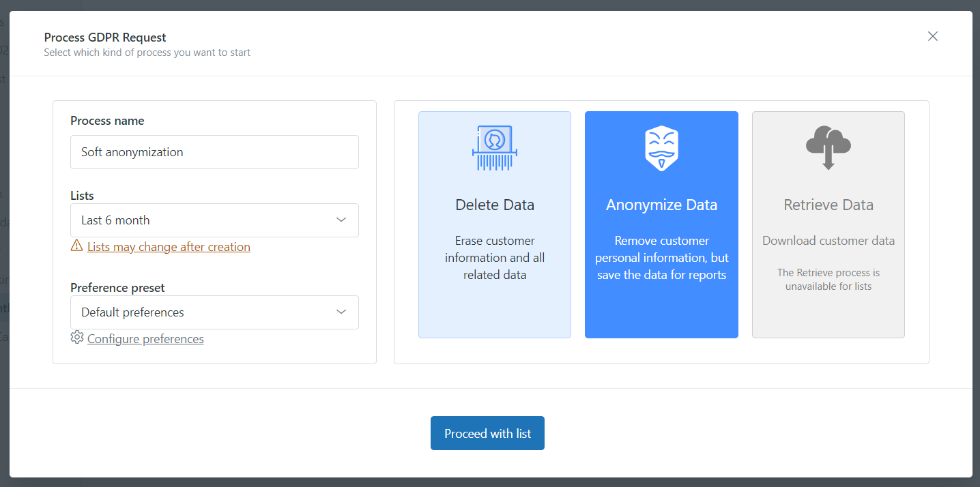This screenshot has height=487, width=980.
Task: Click the shredder icon on Delete Data card
Action: pyautogui.click(x=495, y=146)
